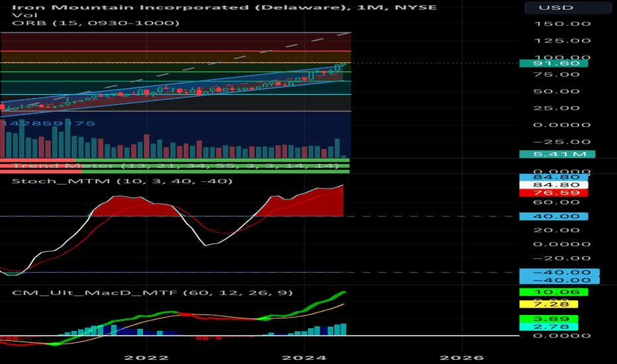
Task: Click the 5.41 M volume value tag
Action: coord(557,154)
